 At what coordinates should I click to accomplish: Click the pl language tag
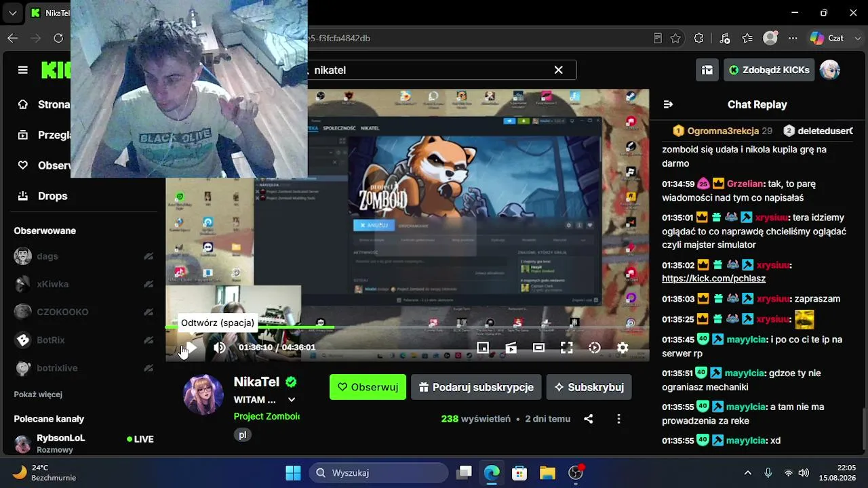pyautogui.click(x=242, y=435)
